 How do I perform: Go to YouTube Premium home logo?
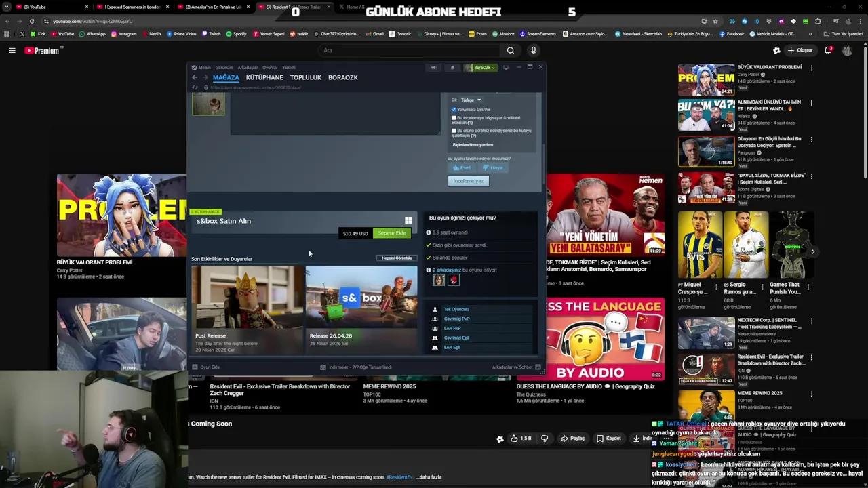click(44, 50)
